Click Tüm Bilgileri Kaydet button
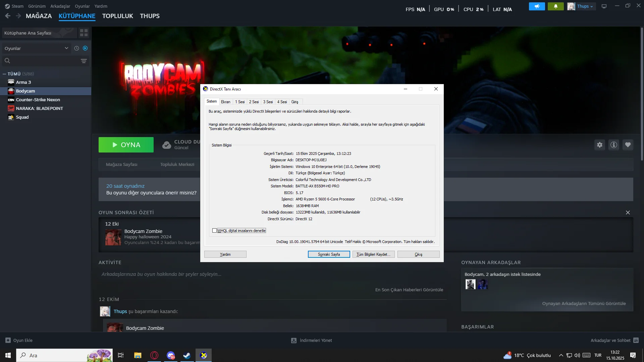The height and width of the screenshot is (362, 644). point(373,254)
